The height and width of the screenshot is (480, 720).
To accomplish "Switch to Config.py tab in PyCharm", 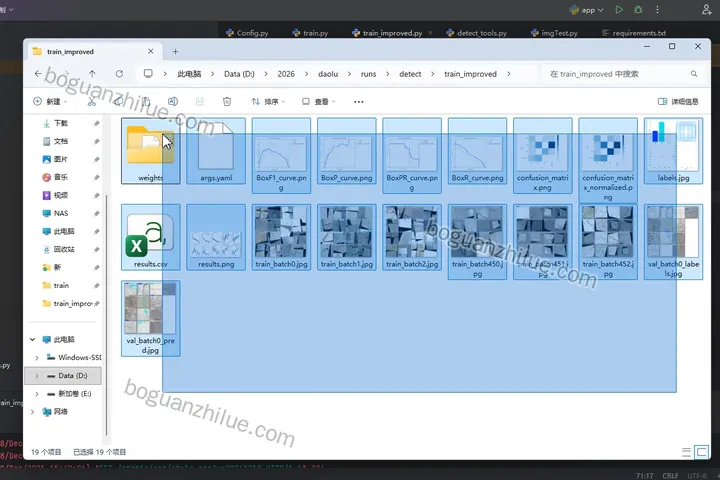I will pyautogui.click(x=247, y=33).
